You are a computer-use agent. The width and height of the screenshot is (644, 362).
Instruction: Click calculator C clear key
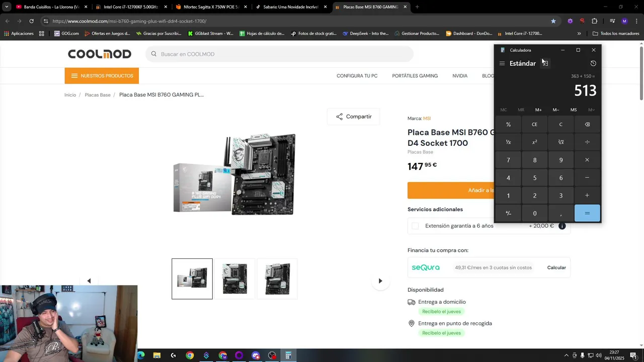tap(561, 124)
